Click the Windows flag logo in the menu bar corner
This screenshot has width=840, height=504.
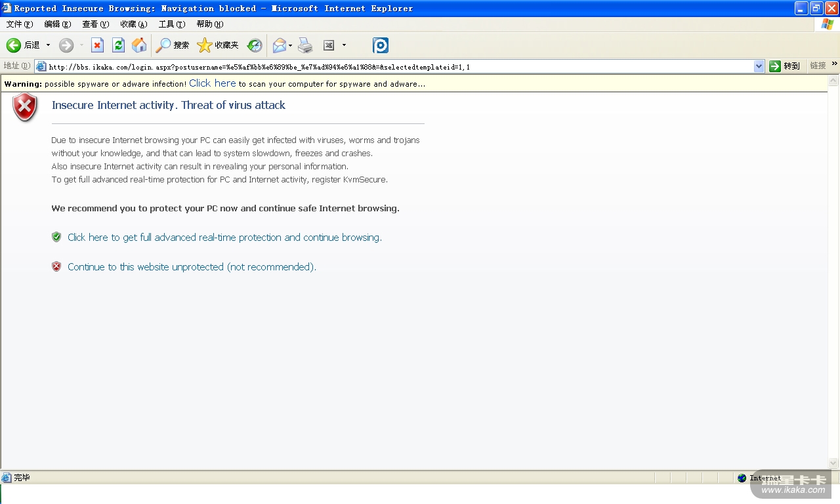pyautogui.click(x=828, y=24)
